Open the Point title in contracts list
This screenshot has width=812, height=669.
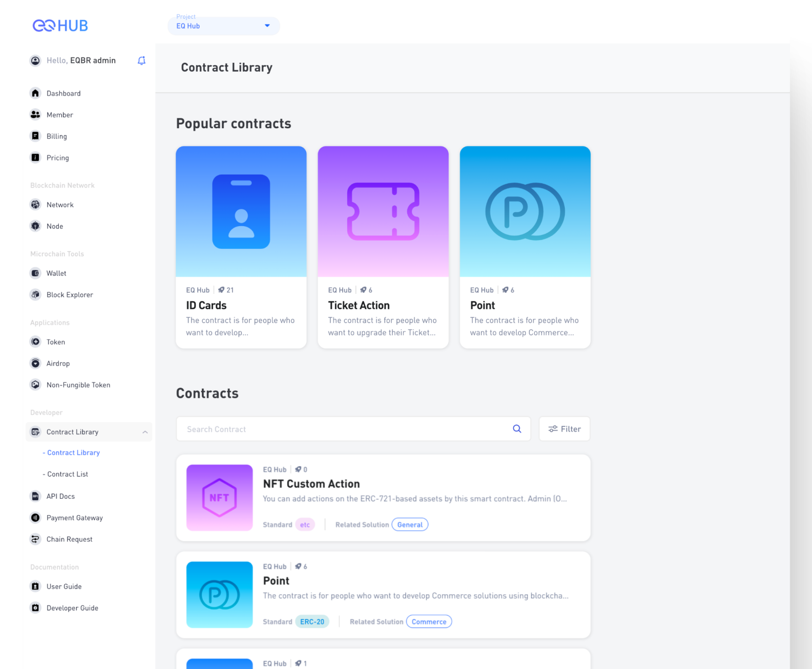[x=276, y=581]
